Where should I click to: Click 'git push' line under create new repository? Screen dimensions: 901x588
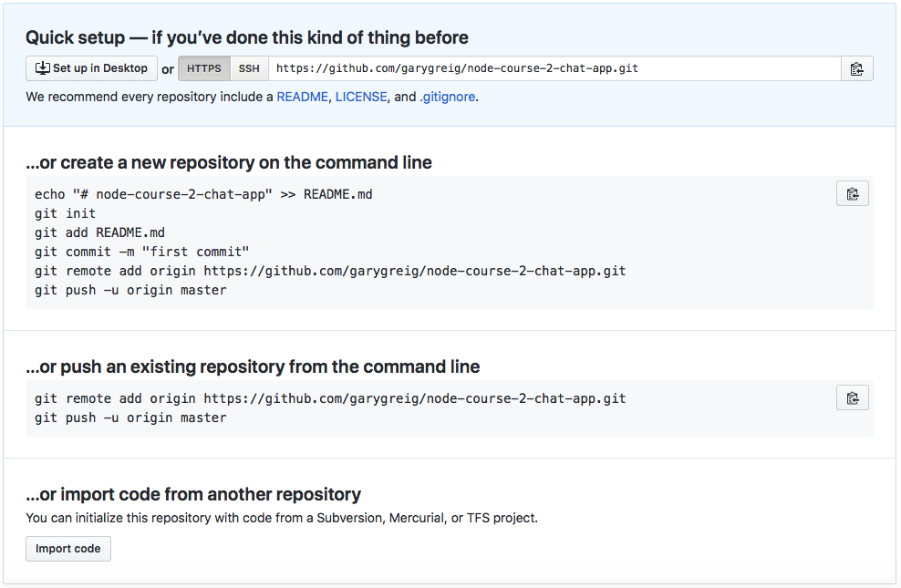coord(130,290)
